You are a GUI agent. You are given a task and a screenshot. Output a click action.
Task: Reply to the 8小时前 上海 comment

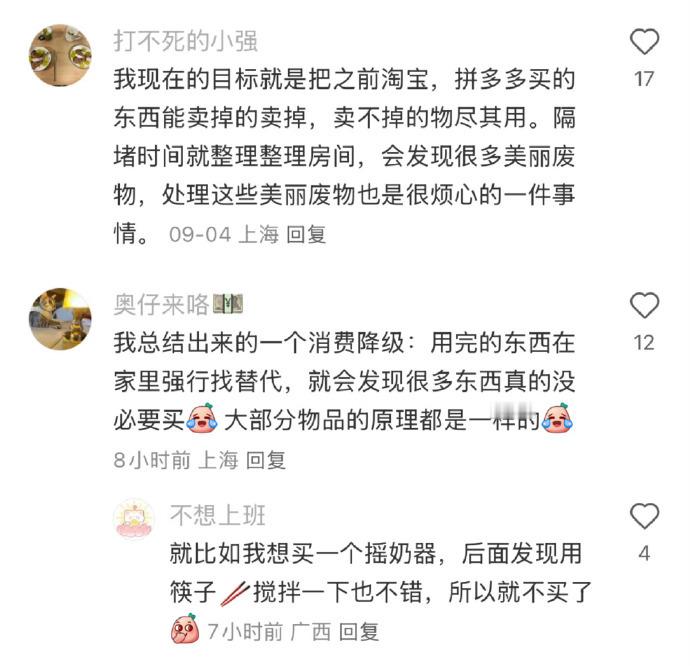coord(265,460)
